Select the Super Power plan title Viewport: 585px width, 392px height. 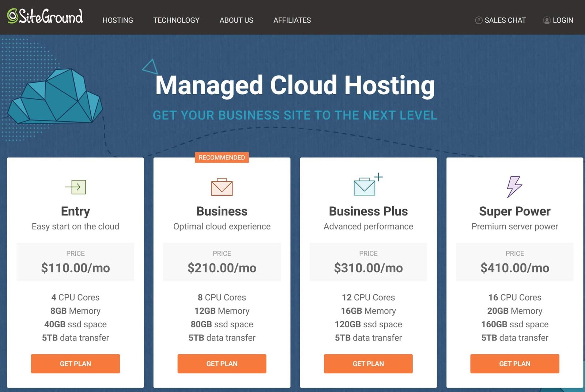(x=515, y=212)
